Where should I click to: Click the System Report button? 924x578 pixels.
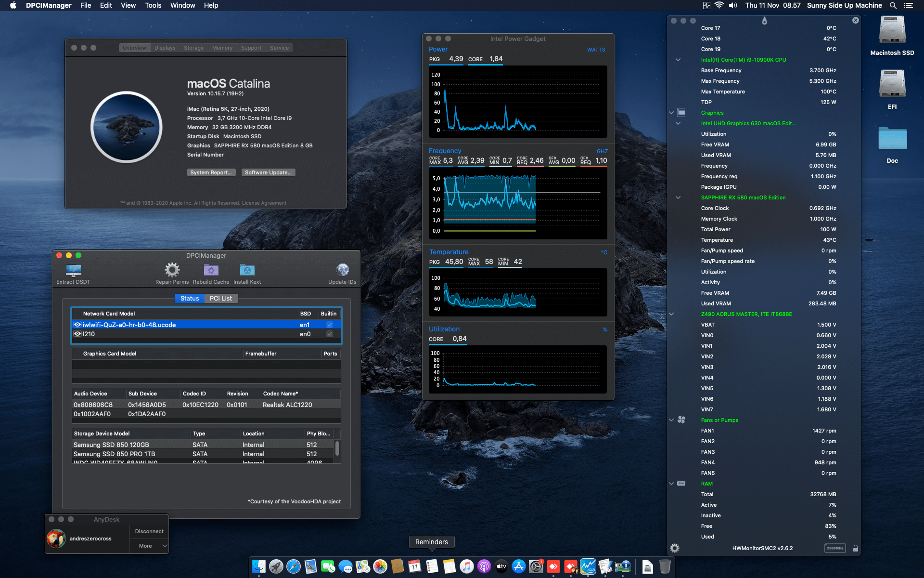coord(211,172)
